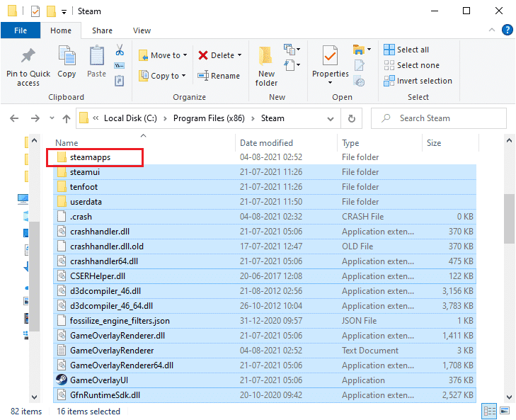This screenshot has width=516, height=420.
Task: Click Local Disk (C:) breadcrumb
Action: 130,118
